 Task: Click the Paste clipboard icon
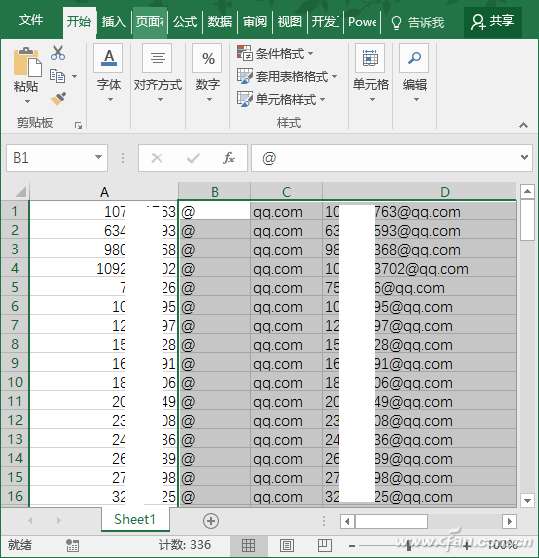[x=27, y=63]
